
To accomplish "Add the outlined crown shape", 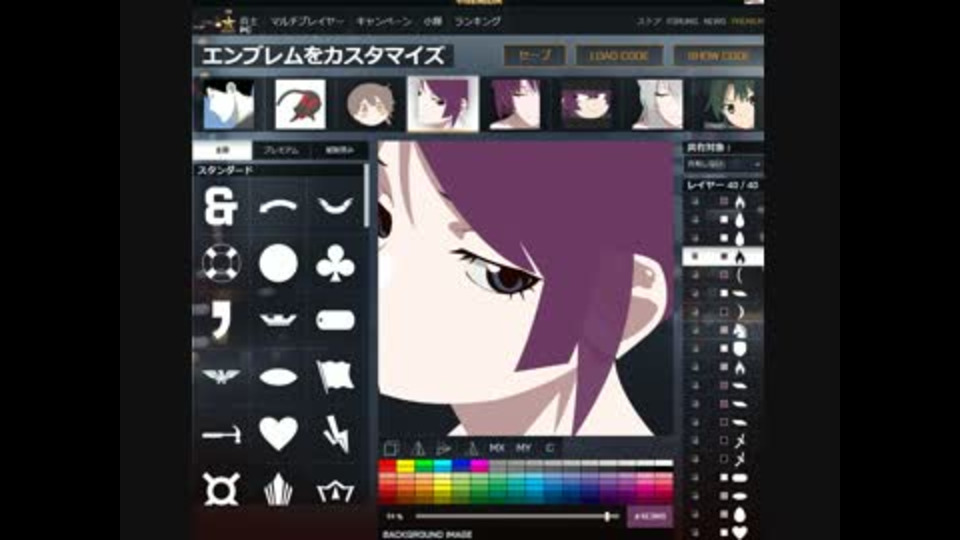I will (x=336, y=490).
